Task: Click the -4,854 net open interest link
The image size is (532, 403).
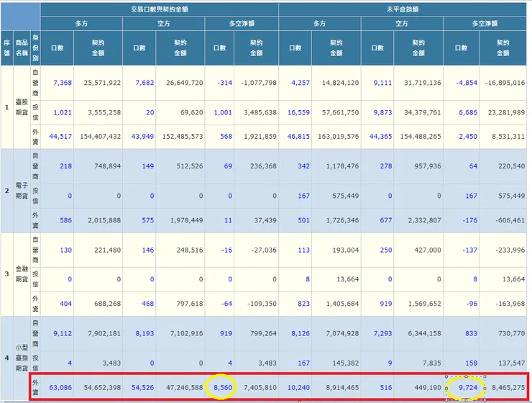Action: pos(464,83)
